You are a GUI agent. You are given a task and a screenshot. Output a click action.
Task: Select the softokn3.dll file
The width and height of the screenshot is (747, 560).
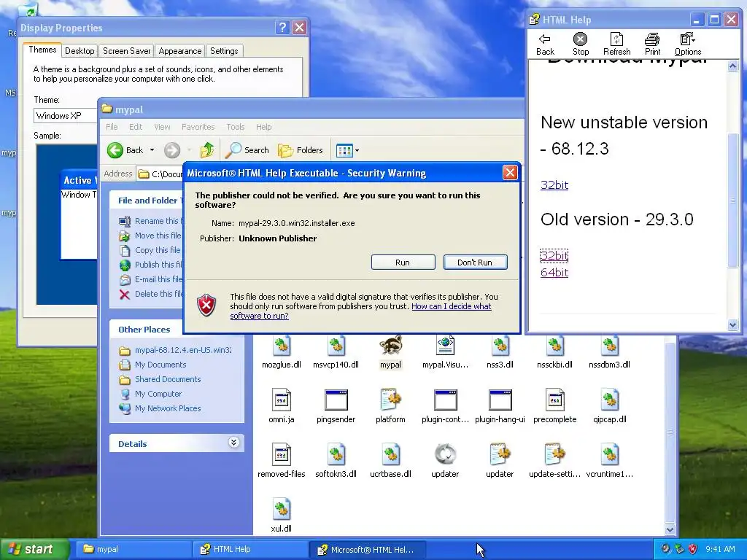[336, 461]
